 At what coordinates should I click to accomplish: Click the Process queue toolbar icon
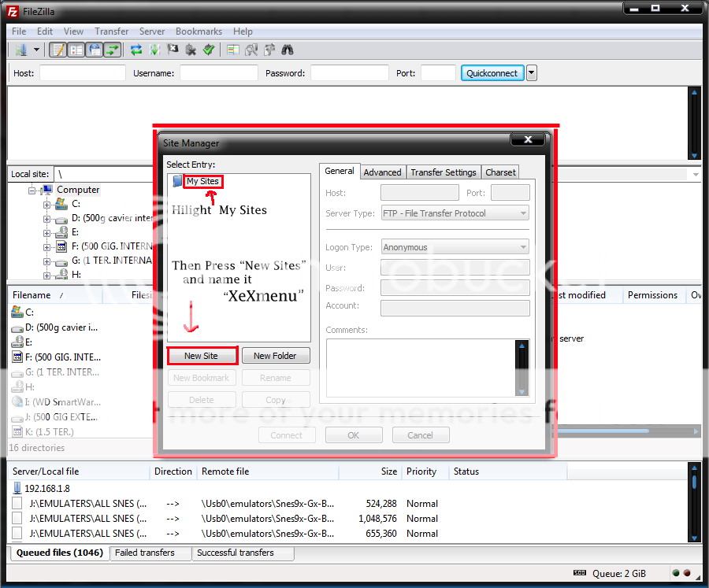coord(154,50)
